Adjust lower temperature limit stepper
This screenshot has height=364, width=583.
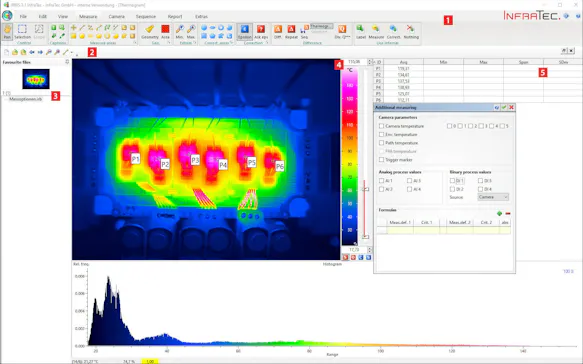(370, 250)
